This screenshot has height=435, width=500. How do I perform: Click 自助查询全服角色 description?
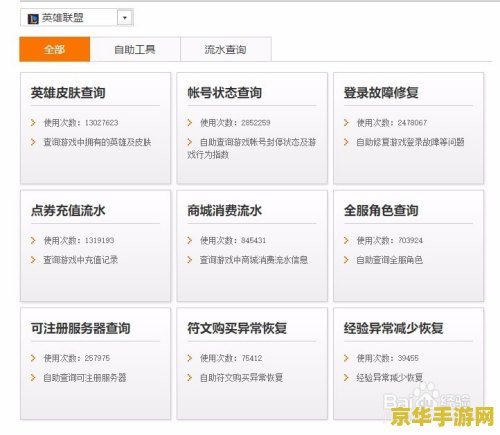[x=390, y=260]
